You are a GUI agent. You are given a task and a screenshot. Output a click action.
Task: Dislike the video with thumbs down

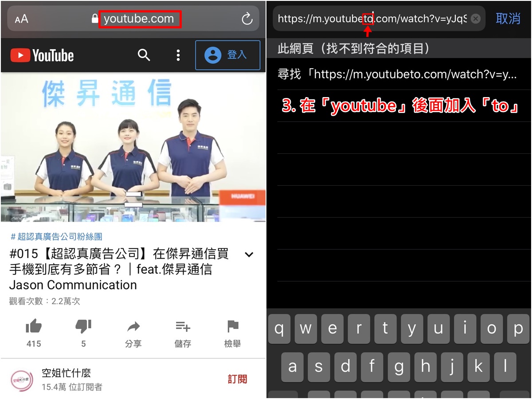[83, 333]
